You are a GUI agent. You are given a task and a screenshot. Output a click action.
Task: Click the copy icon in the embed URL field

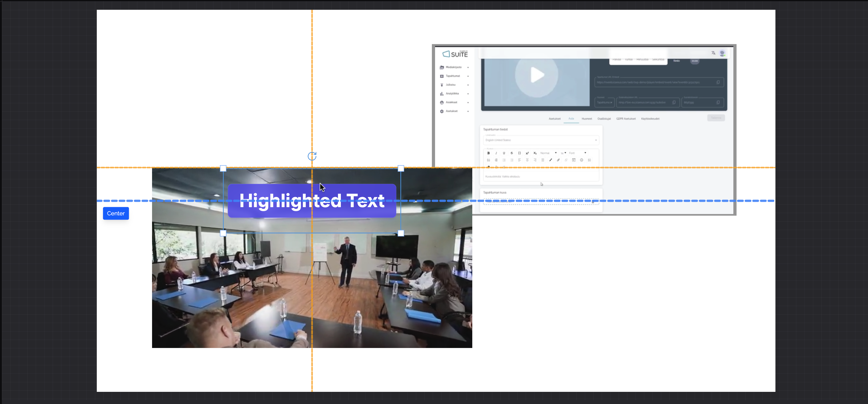[x=718, y=82]
